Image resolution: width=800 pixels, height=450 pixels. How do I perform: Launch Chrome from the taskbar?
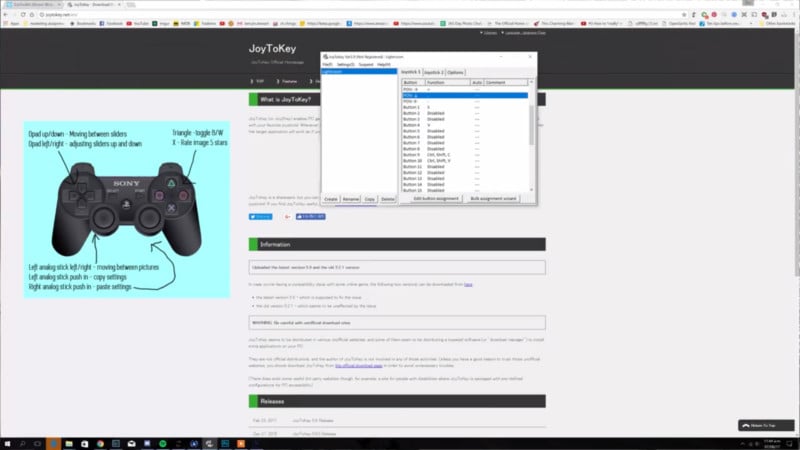pos(100,444)
